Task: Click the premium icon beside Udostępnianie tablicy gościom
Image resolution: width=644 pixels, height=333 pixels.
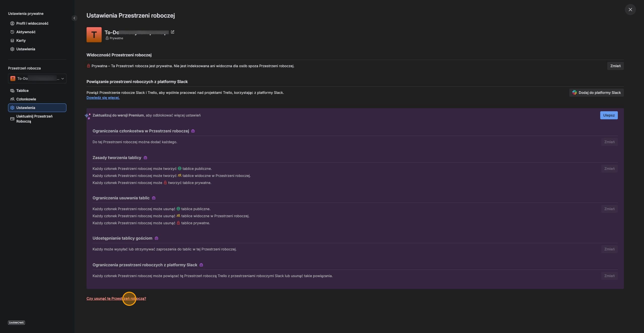Action: [156, 238]
